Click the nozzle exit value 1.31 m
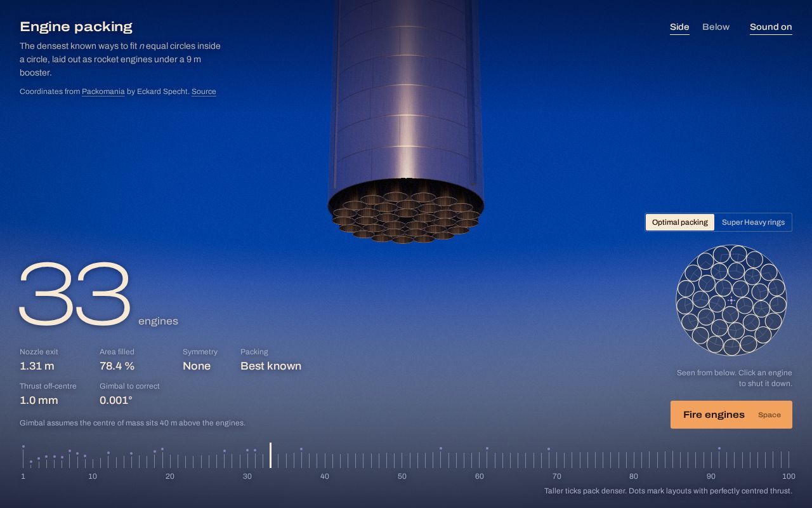The width and height of the screenshot is (812, 508). coord(37,366)
